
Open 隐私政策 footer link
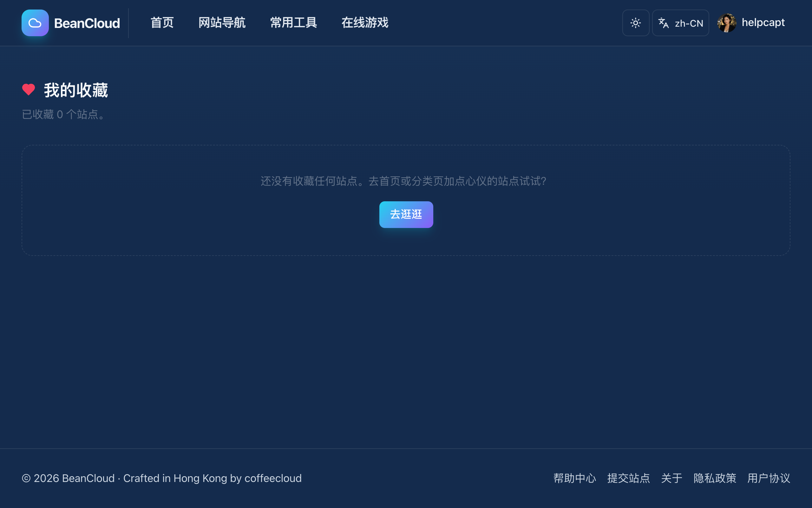tap(715, 478)
